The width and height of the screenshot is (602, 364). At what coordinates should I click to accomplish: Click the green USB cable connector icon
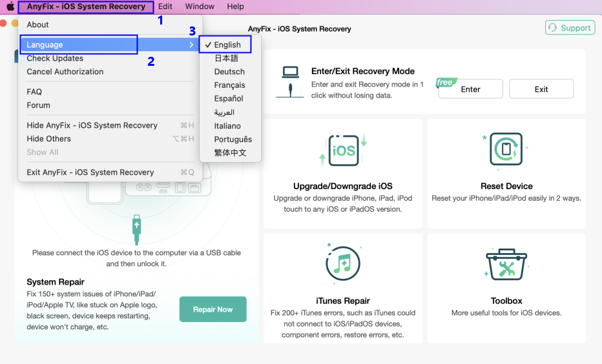pos(136,229)
